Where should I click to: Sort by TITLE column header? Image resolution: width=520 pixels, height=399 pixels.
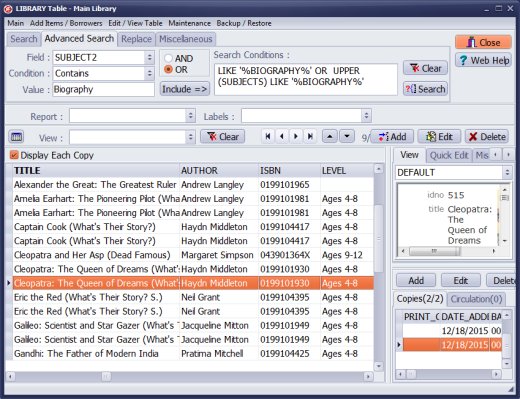coord(96,171)
